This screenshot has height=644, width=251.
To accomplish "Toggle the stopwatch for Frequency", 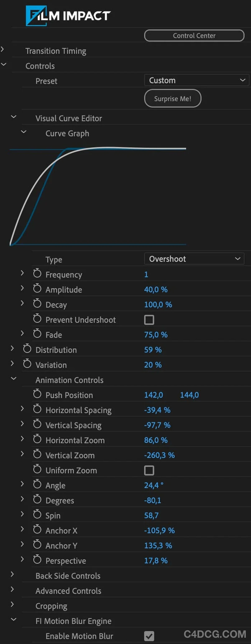I will (x=37, y=274).
